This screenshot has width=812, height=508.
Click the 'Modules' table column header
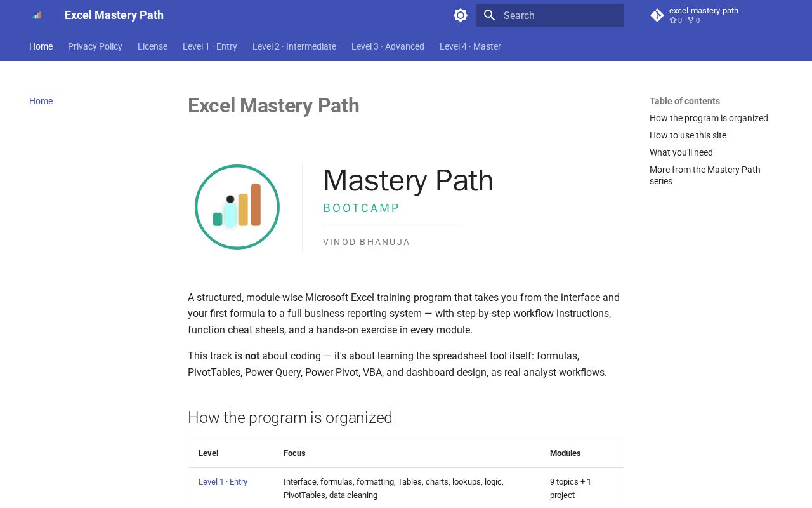tap(565, 453)
